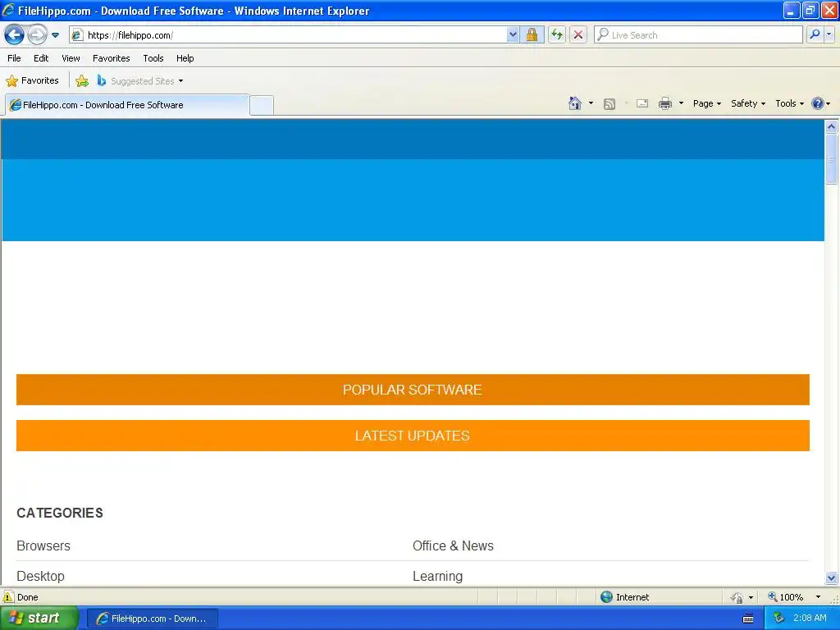
Task: Click the address bar URL field
Action: (288, 35)
